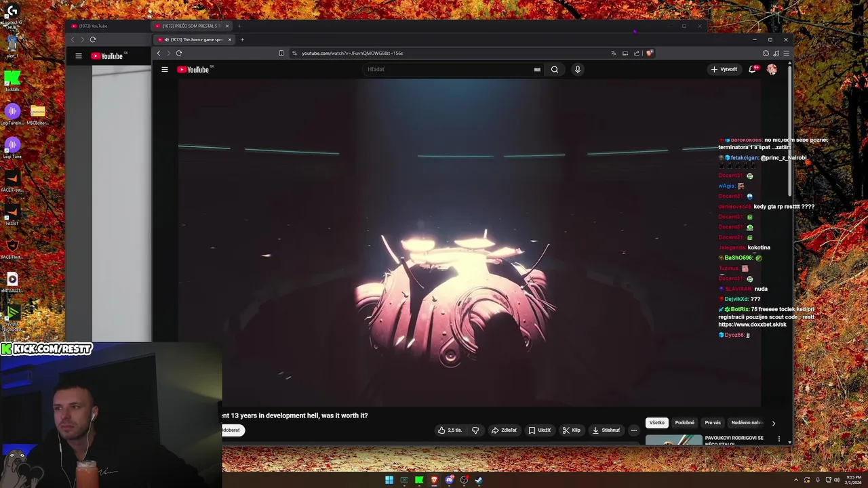Open YouTube guide menu in back window
The width and height of the screenshot is (868, 488).
(79, 56)
